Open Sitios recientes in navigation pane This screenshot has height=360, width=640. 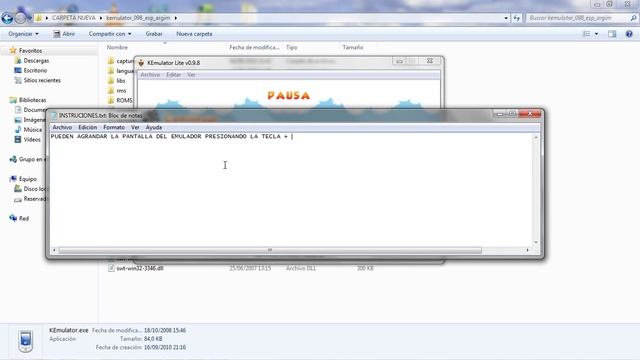42,80
